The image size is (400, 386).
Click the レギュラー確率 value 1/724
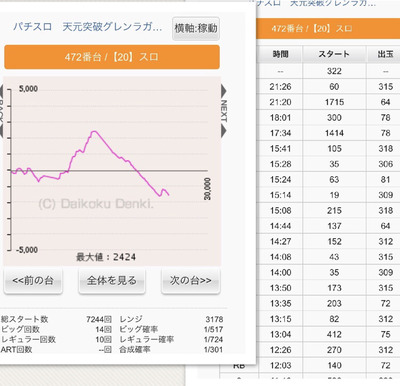(x=213, y=340)
